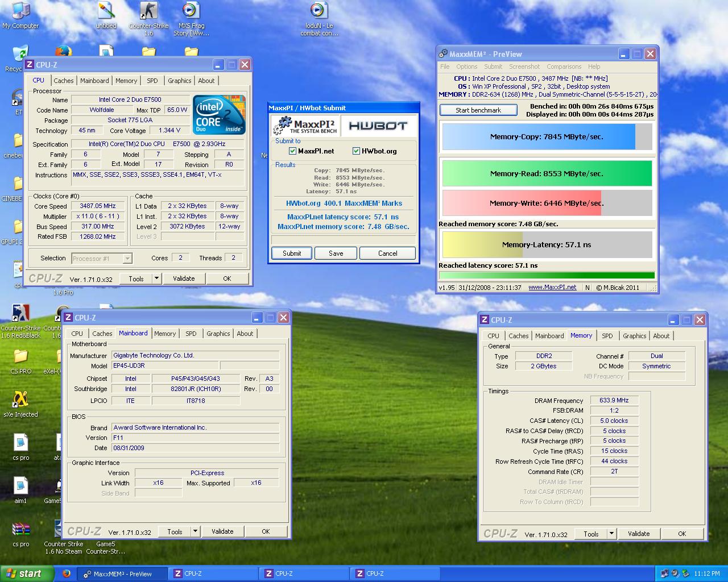
Task: Click the HWBOT logo in the submit dialog
Action: click(378, 126)
